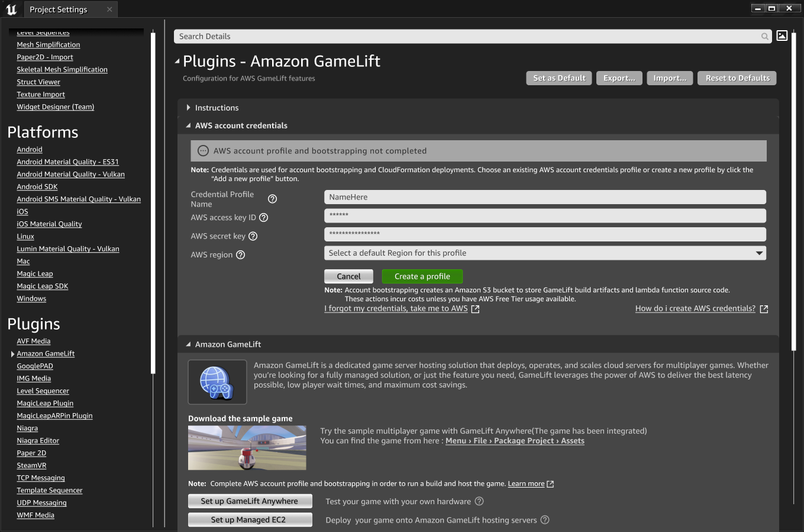
Task: Open Niagara Editor in Plugins list
Action: click(38, 441)
